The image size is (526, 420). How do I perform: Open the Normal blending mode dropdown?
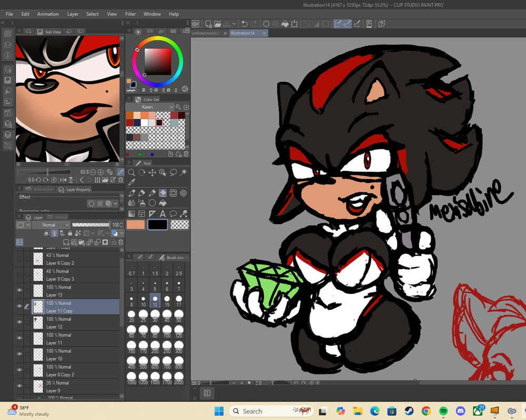point(50,225)
